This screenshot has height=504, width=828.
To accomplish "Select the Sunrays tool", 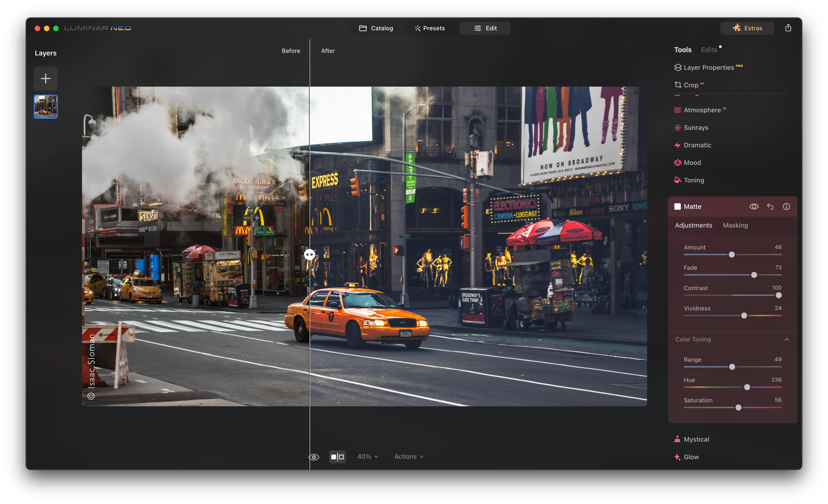I will (x=695, y=128).
